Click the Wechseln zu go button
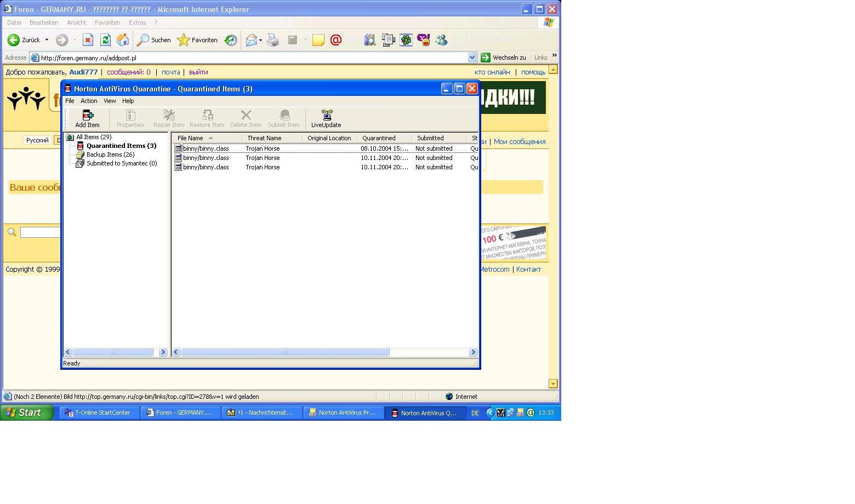The height and width of the screenshot is (504, 855). 503,58
